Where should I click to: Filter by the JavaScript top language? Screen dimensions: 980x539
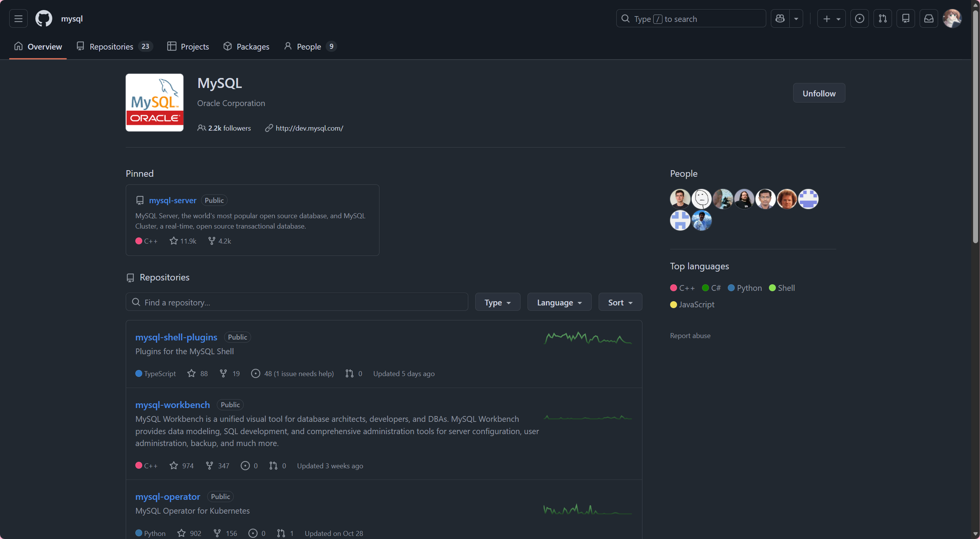(x=692, y=304)
